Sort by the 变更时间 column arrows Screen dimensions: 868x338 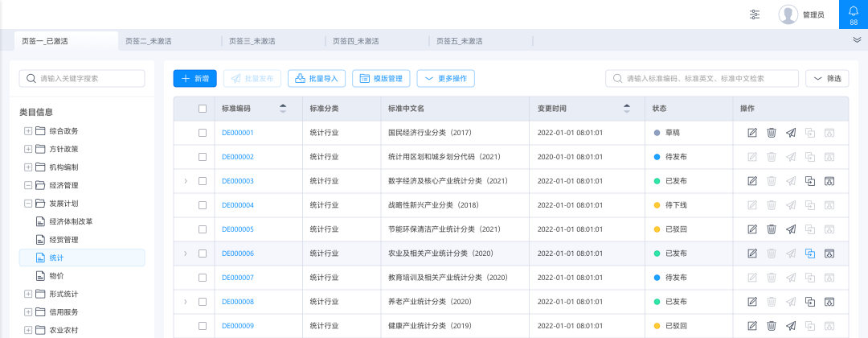tap(627, 109)
